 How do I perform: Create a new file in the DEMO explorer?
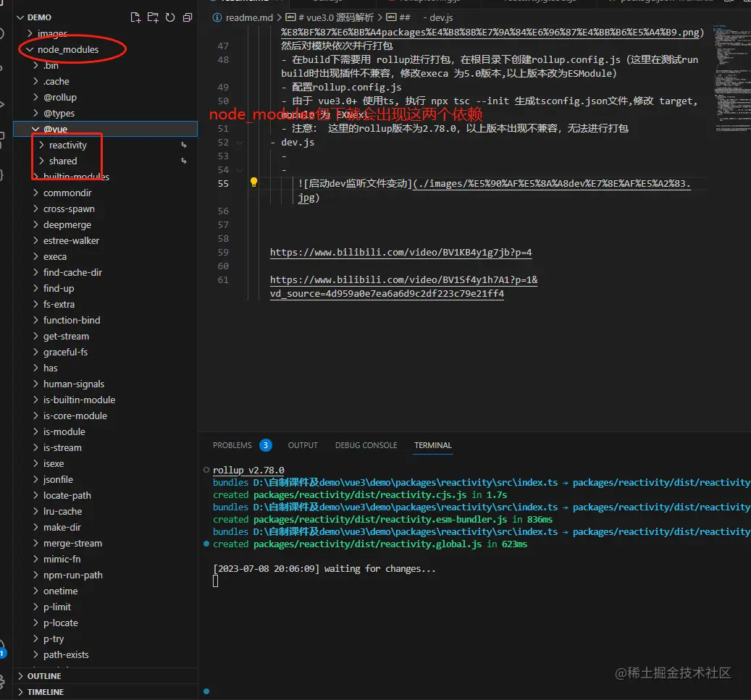(x=135, y=17)
